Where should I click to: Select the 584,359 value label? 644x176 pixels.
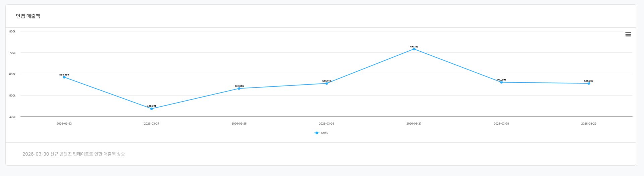point(64,75)
